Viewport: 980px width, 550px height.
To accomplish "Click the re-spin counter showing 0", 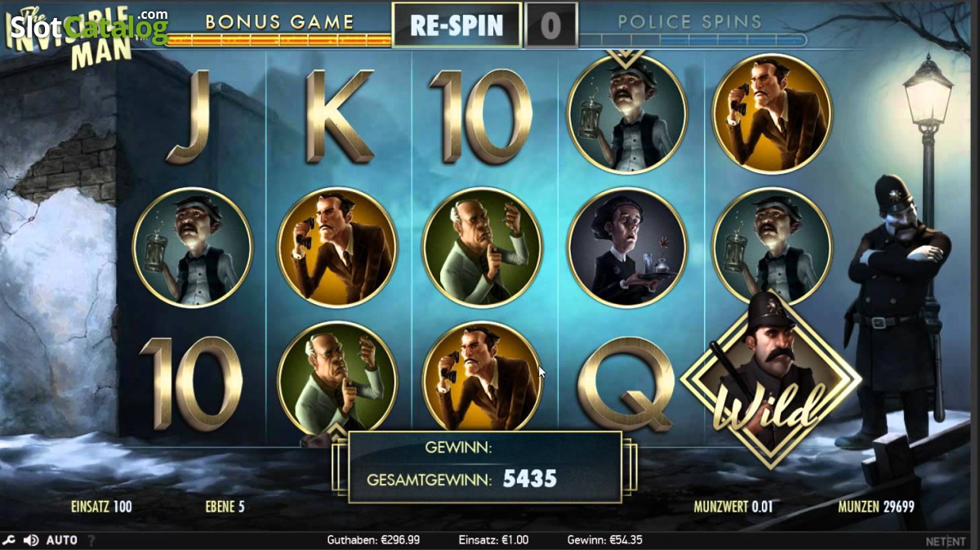I will click(550, 25).
